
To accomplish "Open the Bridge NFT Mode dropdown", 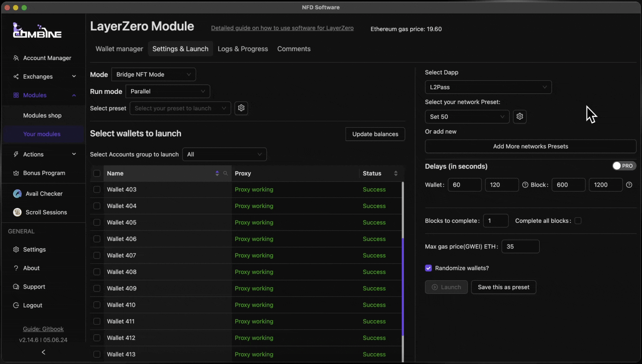I will coord(153,74).
